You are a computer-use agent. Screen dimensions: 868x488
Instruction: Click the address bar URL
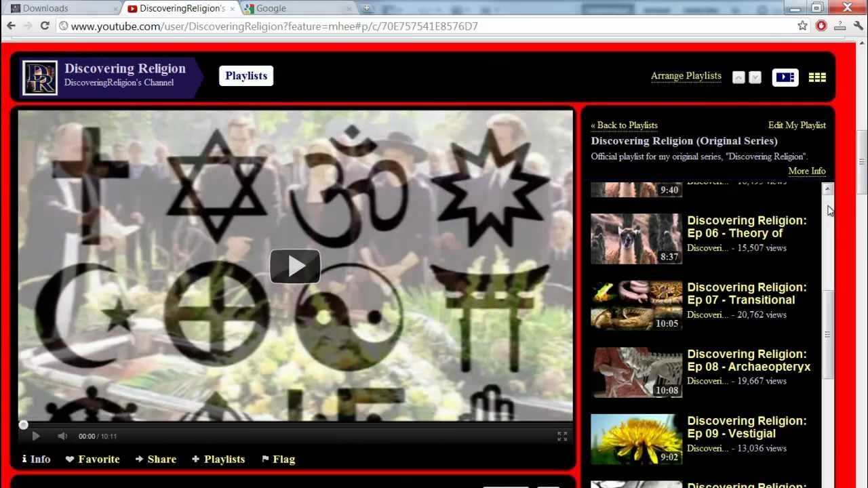pos(275,26)
